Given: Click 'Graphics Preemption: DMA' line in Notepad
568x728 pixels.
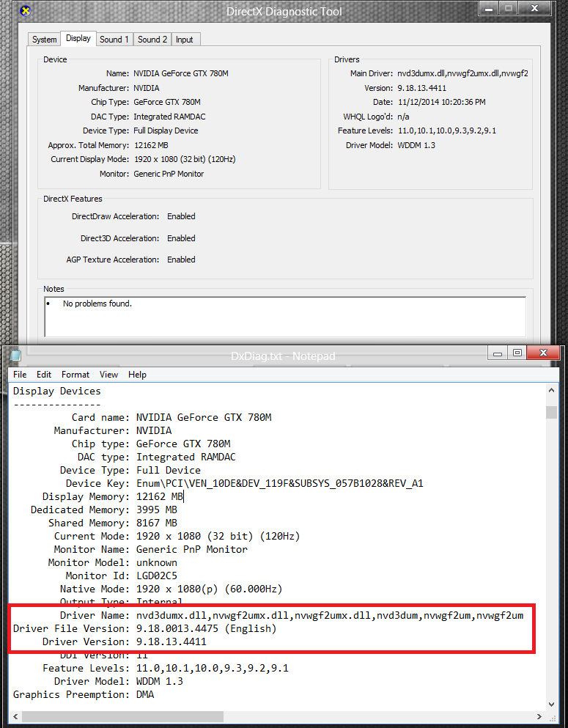Looking at the screenshot, I should pyautogui.click(x=84, y=694).
